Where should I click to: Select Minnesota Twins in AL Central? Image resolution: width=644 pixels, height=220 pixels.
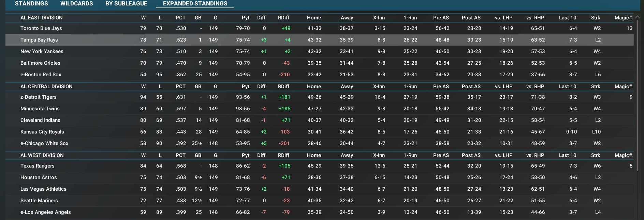pos(40,109)
